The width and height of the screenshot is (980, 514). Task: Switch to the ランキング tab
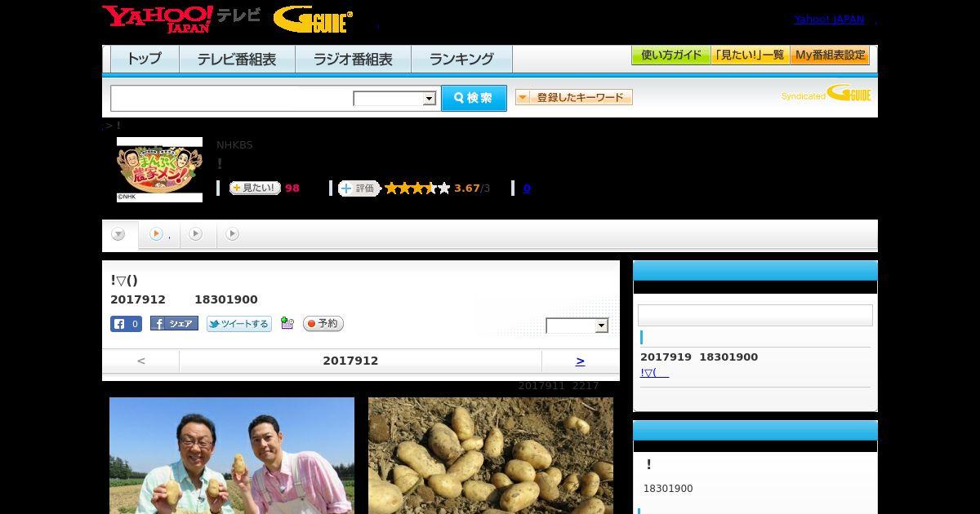coord(461,59)
